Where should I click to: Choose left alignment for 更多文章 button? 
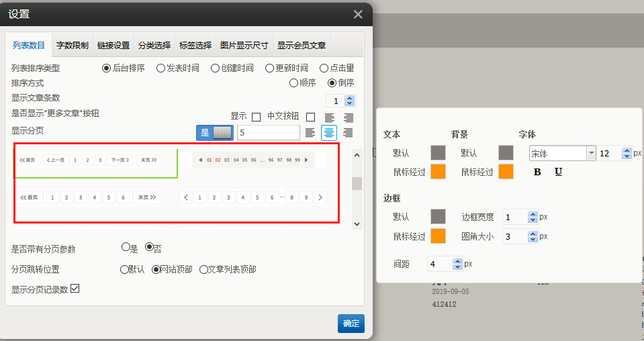pyautogui.click(x=329, y=117)
